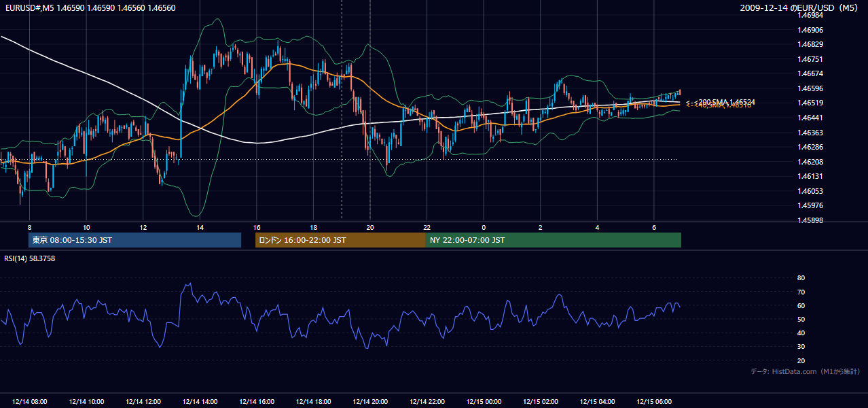Click price axis label 1.45976
Screen dimensions: 868x408
coord(810,205)
